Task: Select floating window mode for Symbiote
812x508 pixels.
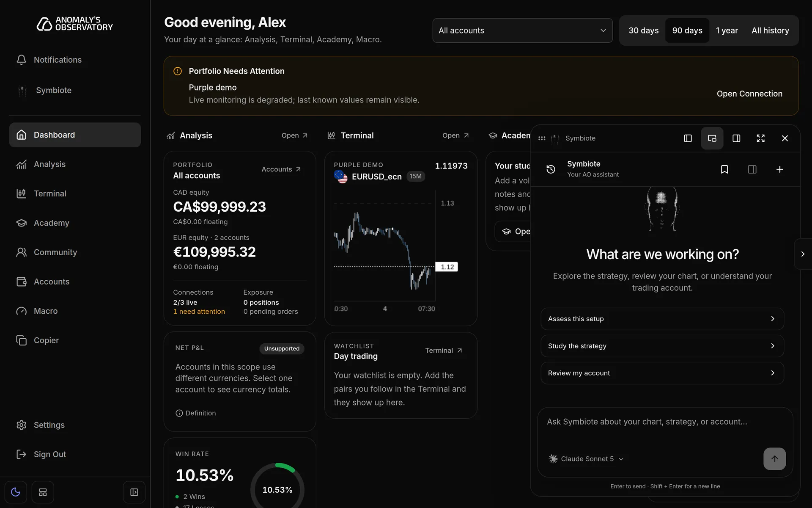Action: click(x=712, y=138)
